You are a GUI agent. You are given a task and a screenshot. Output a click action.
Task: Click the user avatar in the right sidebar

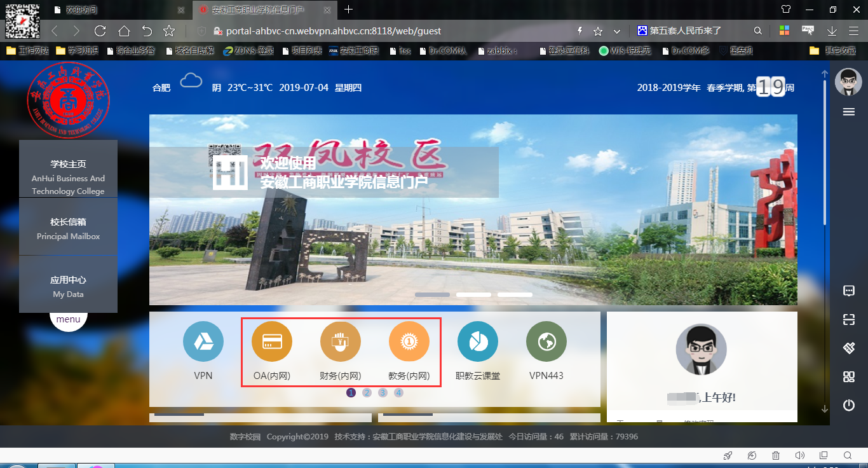(848, 81)
